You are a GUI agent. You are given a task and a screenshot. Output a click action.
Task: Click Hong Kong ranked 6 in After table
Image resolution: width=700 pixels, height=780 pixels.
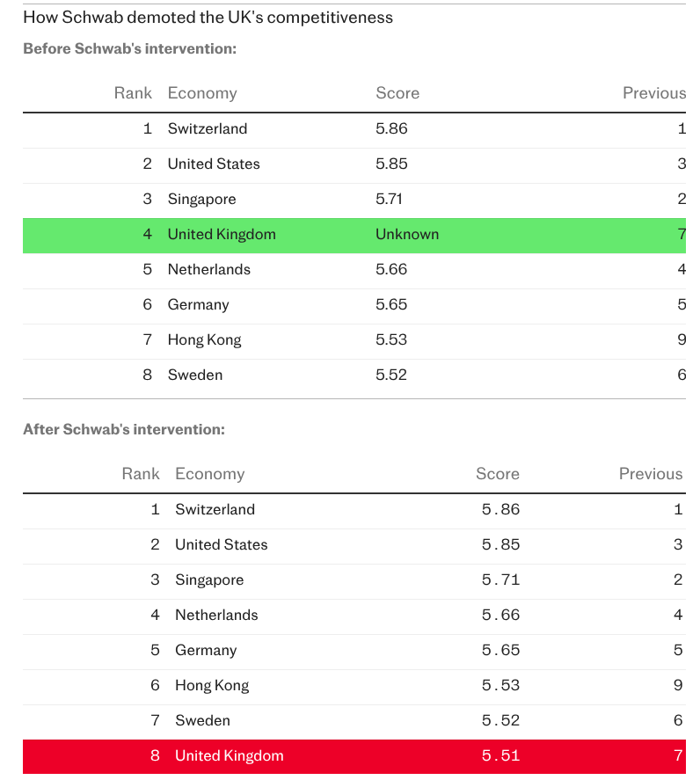point(212,686)
